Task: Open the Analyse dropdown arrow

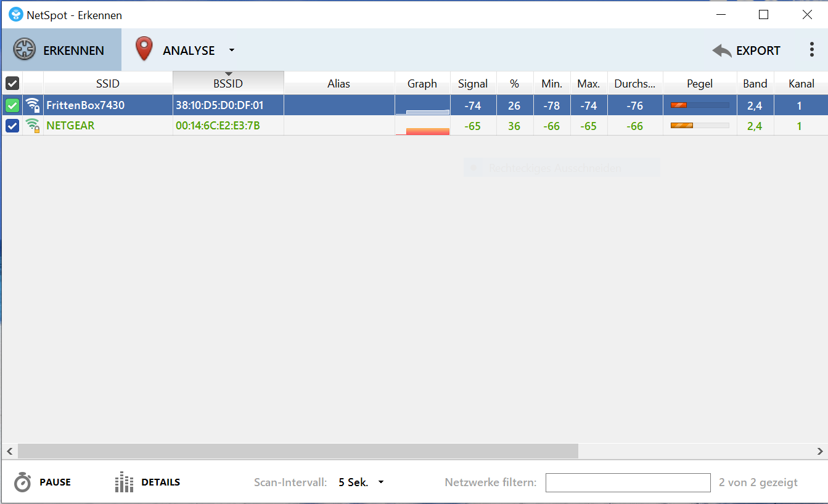Action: (231, 51)
